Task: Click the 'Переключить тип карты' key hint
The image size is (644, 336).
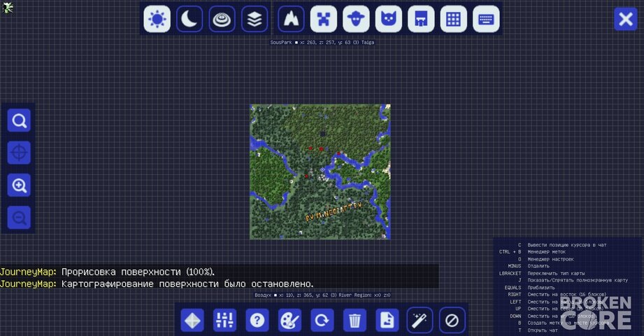Action: (556, 273)
